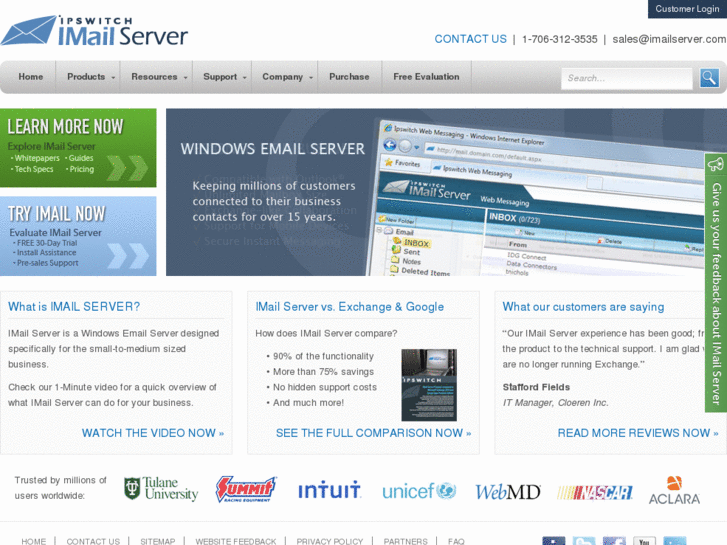Click the Ipswitch comparison whitepaper thumbnail
Screen dimensions: 727x545
(429, 385)
